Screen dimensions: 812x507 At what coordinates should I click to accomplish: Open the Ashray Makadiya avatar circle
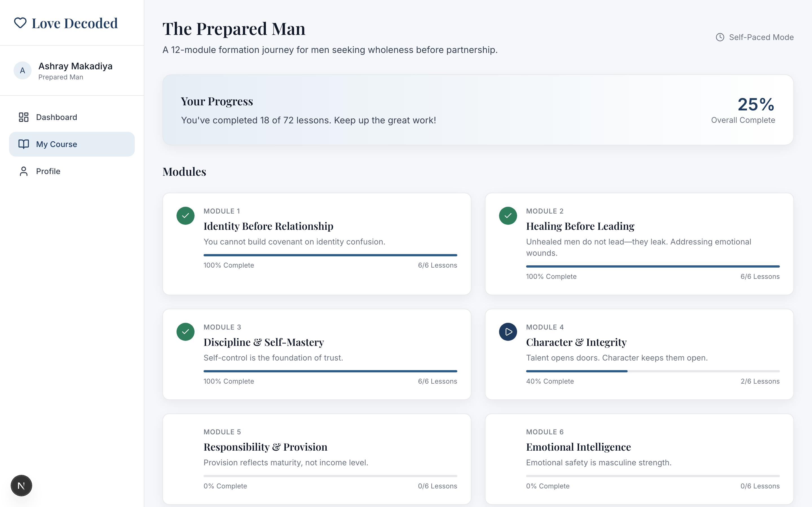[x=23, y=70]
